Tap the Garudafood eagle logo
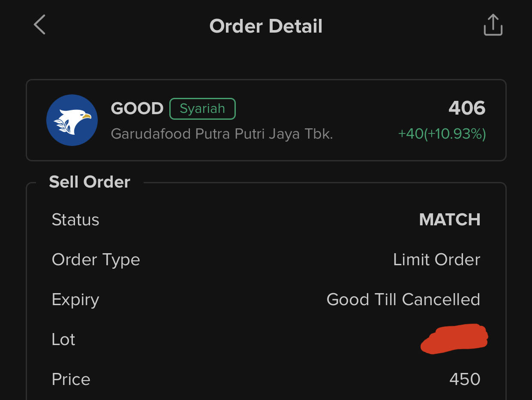This screenshot has height=400, width=532. 72,120
